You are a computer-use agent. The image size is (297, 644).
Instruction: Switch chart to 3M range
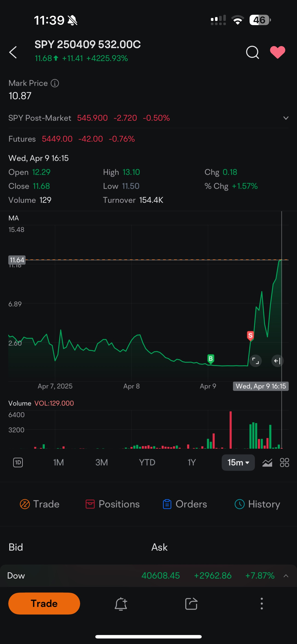click(102, 463)
